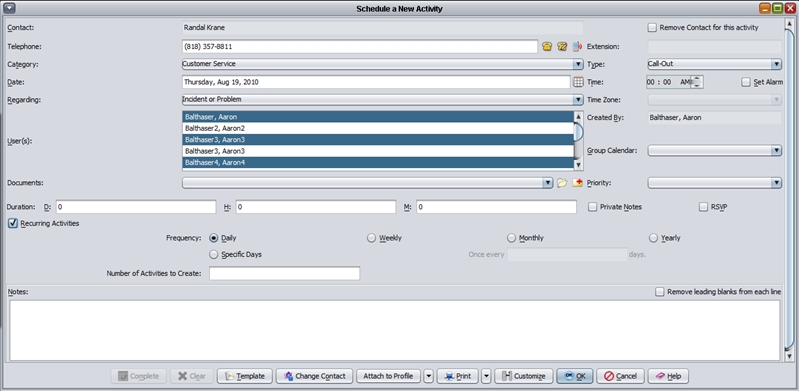799x391 pixels.
Task: Enable Remove leading blanks from each line
Action: pos(659,292)
